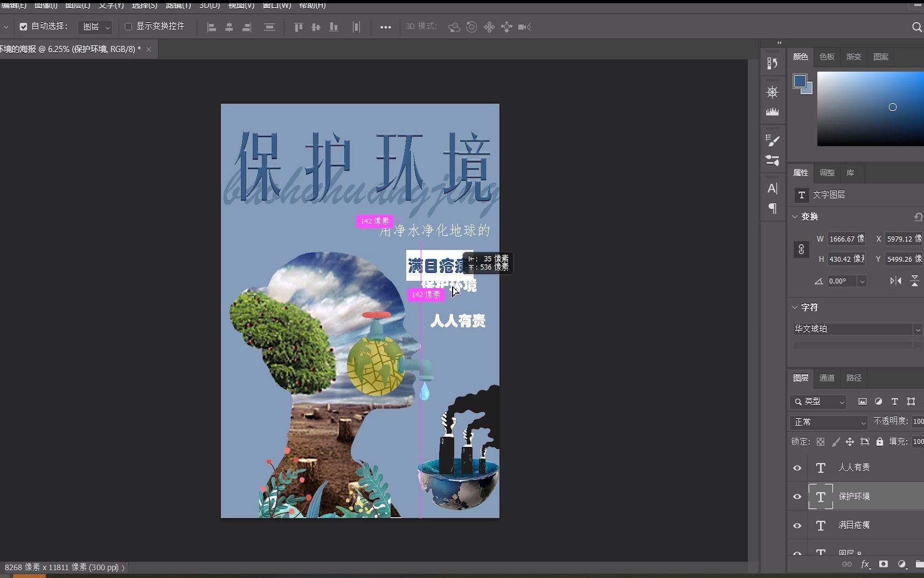Collapse the 字符 section
The image size is (924, 578).
pos(795,307)
